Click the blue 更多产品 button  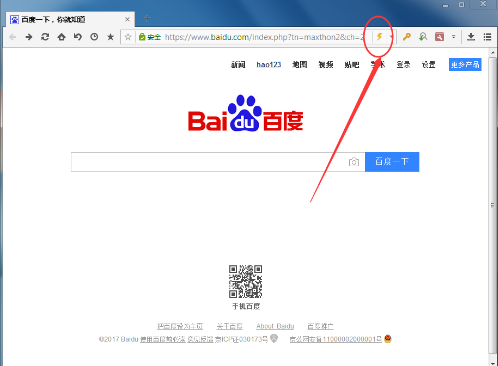[x=465, y=64]
